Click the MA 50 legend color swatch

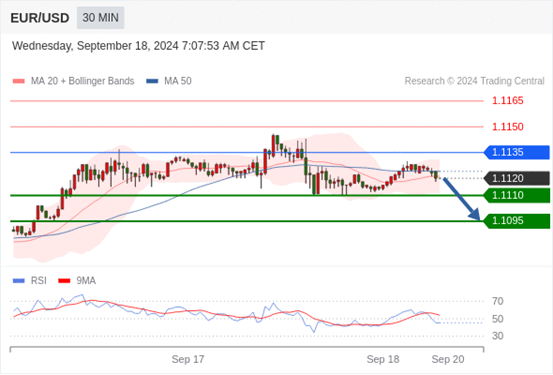[x=152, y=81]
